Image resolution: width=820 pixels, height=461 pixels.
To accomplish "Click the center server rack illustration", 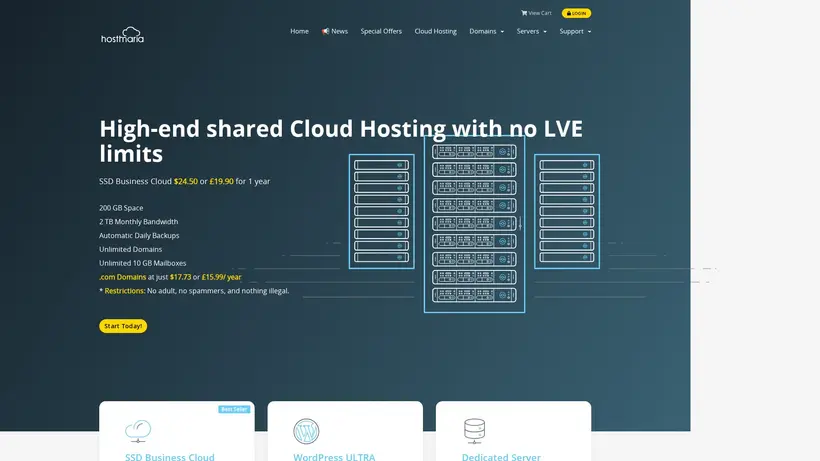I will pyautogui.click(x=474, y=224).
